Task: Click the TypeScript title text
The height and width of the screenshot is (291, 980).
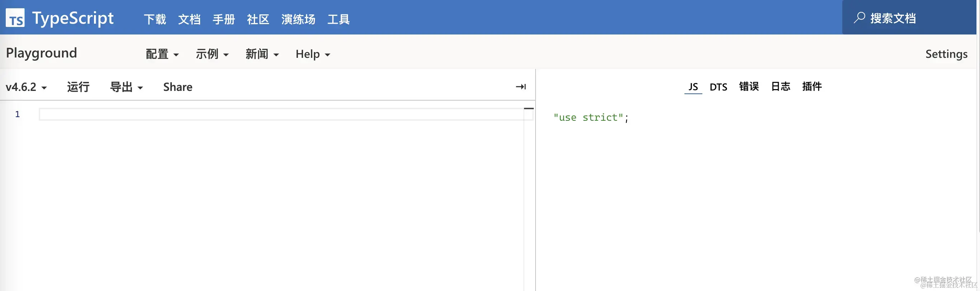Action: (x=73, y=18)
